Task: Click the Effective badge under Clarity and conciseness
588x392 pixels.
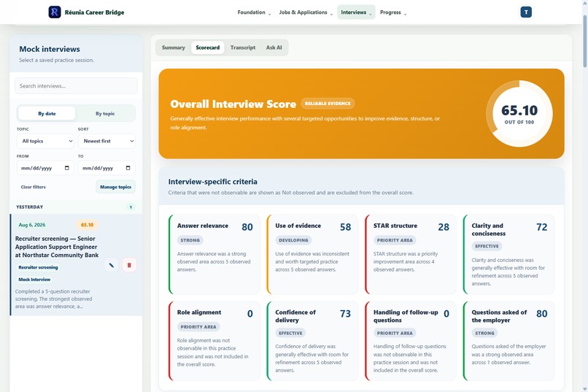Action: point(487,246)
